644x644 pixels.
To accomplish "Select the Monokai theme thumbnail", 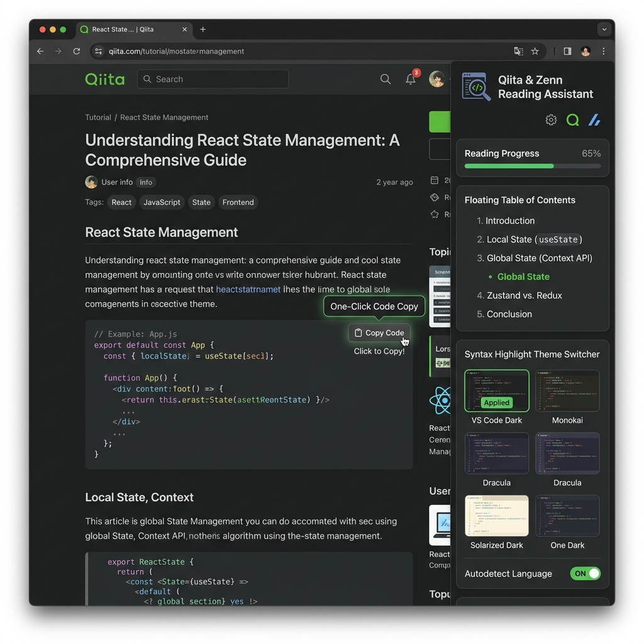I will (567, 391).
